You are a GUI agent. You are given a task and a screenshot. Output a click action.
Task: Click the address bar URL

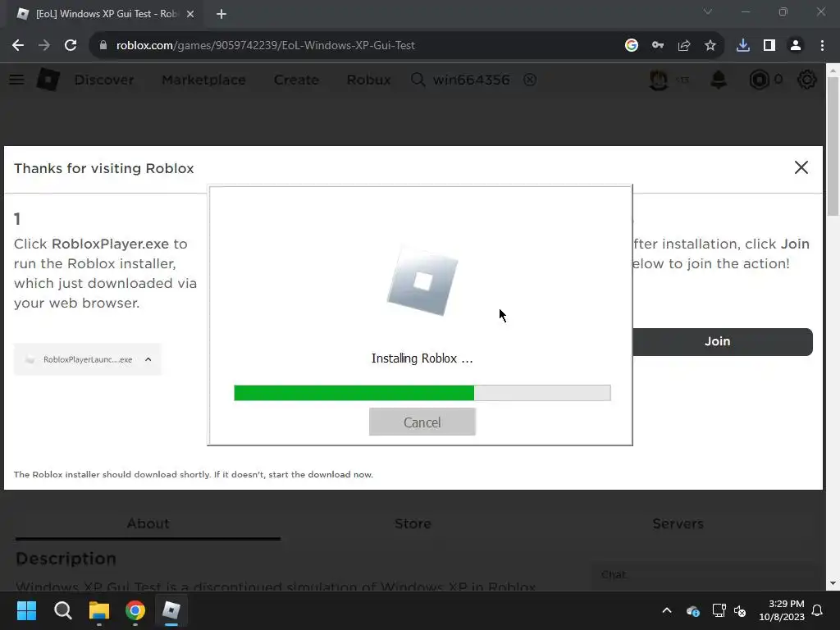coord(266,46)
